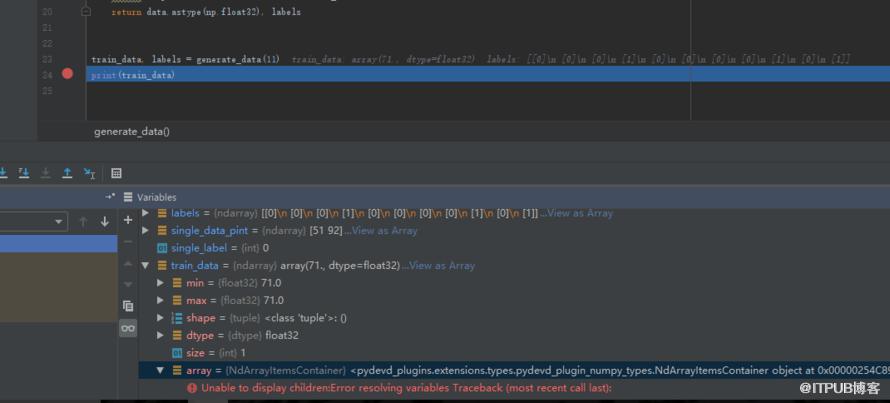Open the Evaluate Expression calculator icon
890x403 pixels.
click(x=116, y=173)
